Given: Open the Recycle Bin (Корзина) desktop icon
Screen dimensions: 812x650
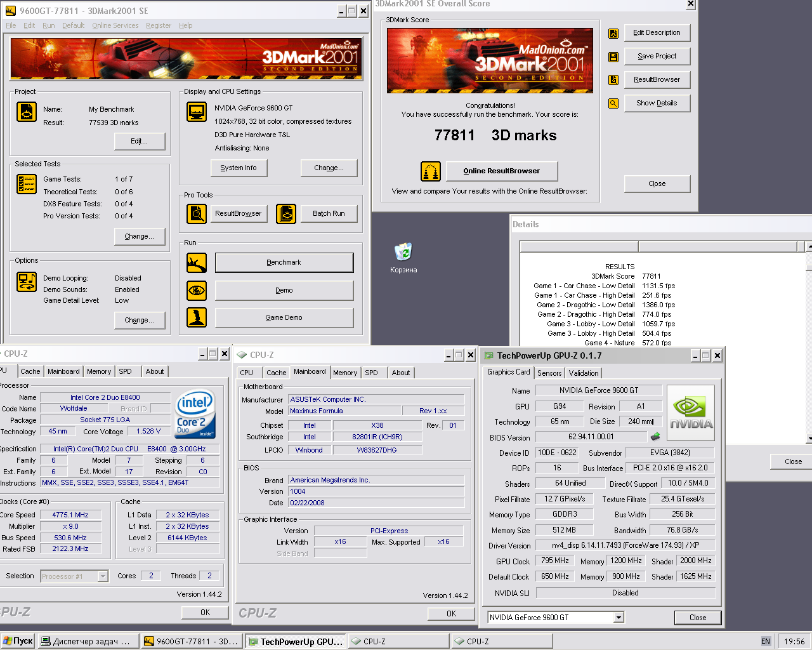Looking at the screenshot, I should tap(403, 258).
